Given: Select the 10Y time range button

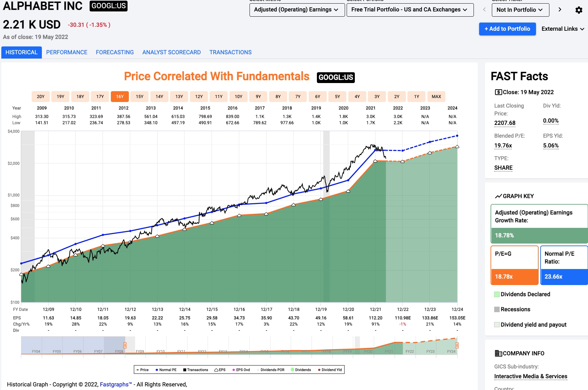Looking at the screenshot, I should [238, 96].
